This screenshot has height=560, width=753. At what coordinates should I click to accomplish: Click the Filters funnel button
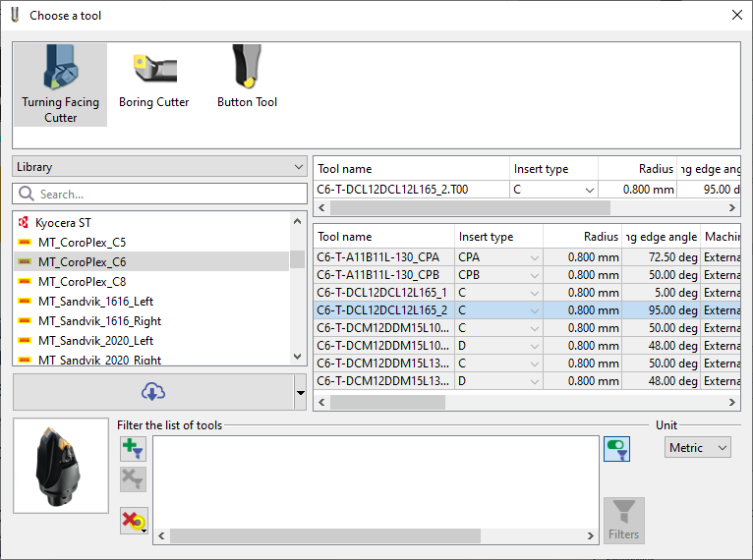pyautogui.click(x=623, y=520)
